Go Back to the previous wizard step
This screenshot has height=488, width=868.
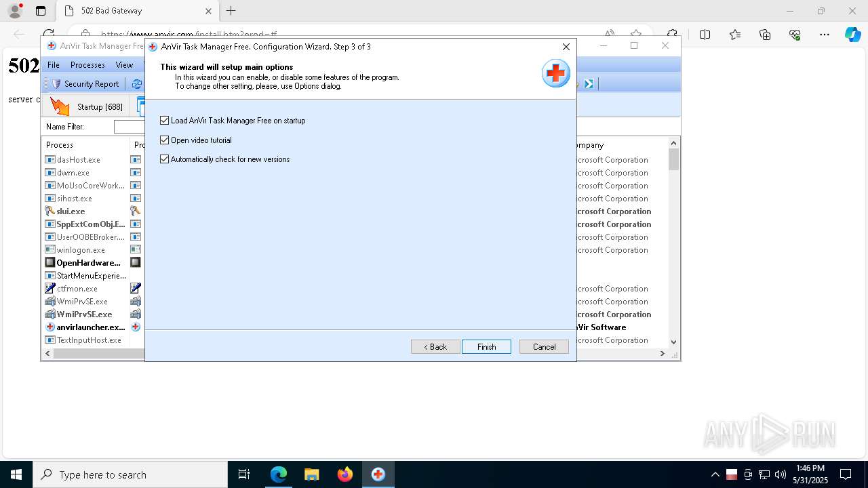click(x=435, y=346)
